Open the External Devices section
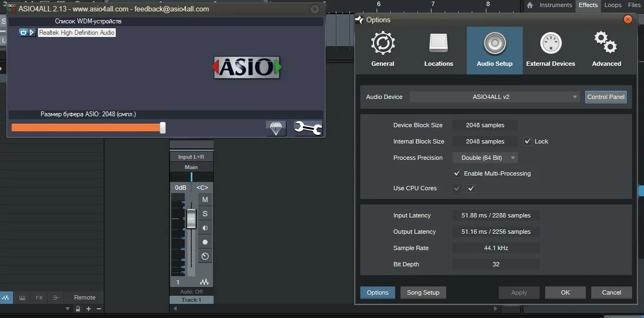644x318 pixels. [551, 50]
